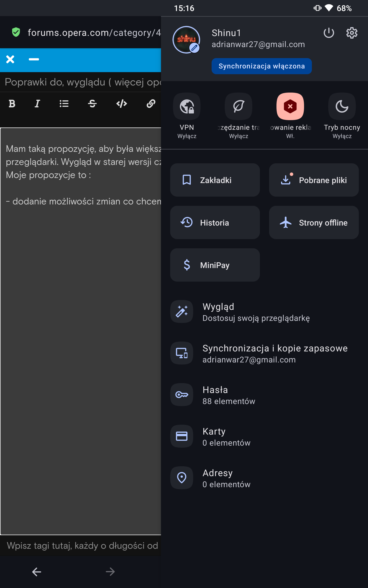Image resolution: width=368 pixels, height=588 pixels.
Task: Tap the vibrate mode status icon
Action: tap(317, 8)
